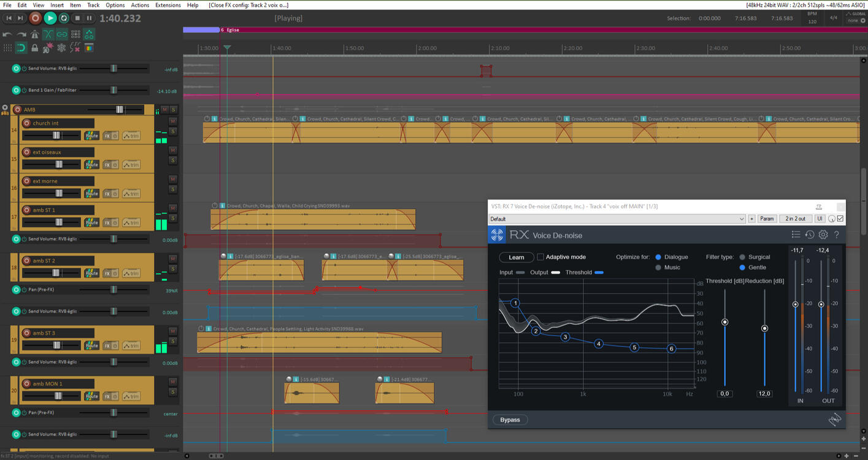Toggle the repeat loop button in transport
This screenshot has height=460, width=868.
click(64, 18)
